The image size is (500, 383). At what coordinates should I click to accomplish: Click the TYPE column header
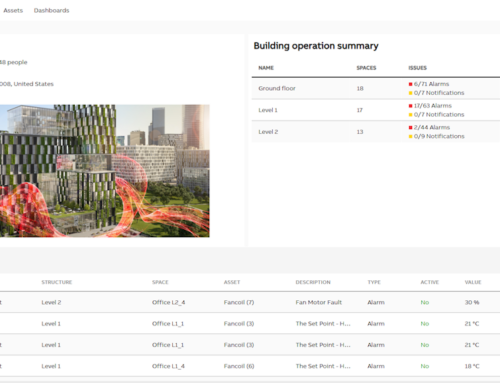pyautogui.click(x=374, y=282)
